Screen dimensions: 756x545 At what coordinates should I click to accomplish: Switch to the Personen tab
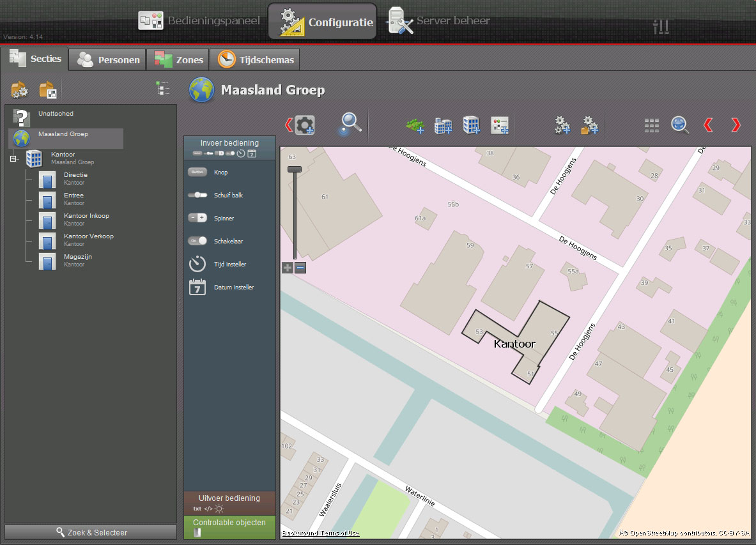108,60
